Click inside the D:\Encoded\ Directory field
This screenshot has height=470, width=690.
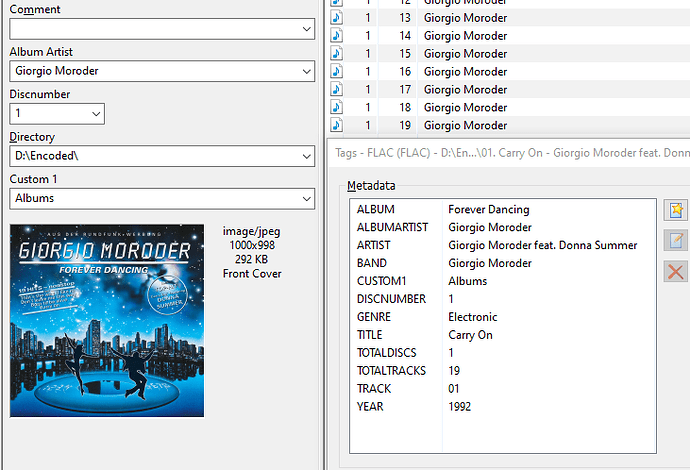pos(155,156)
